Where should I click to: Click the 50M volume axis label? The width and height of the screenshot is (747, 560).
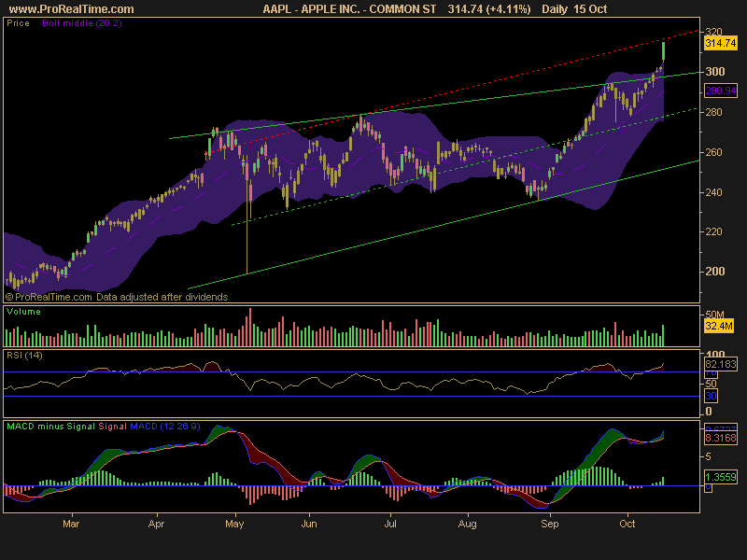coord(714,315)
